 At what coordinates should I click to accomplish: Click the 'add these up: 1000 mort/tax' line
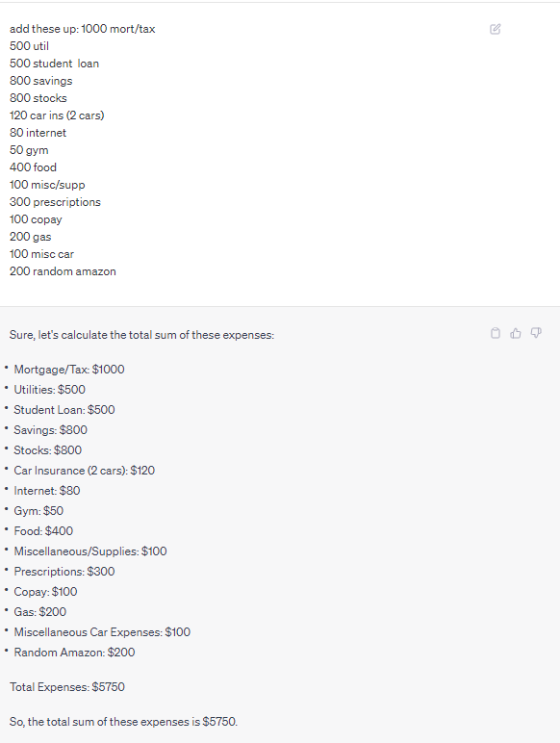pos(83,29)
